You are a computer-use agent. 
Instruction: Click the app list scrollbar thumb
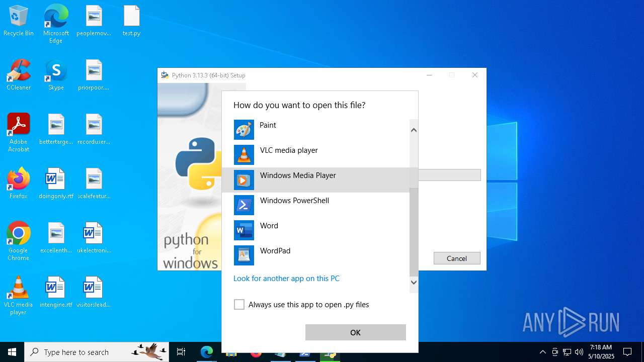point(414,232)
